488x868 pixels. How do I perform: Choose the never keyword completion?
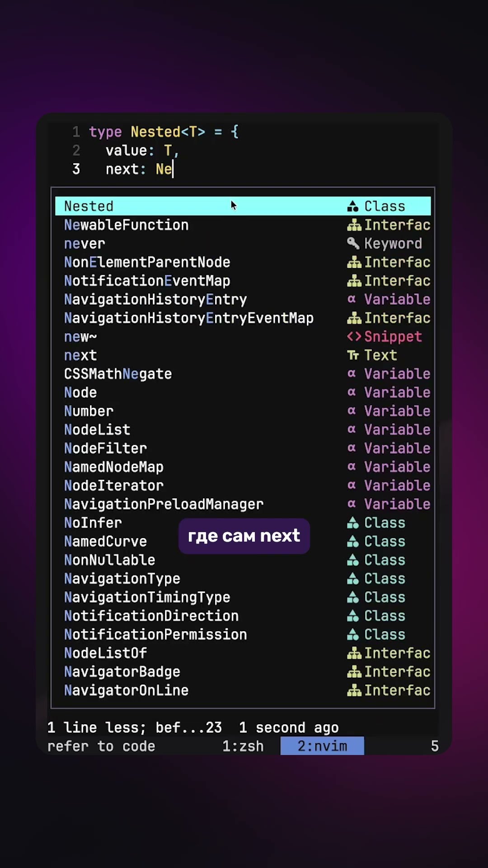(x=84, y=244)
